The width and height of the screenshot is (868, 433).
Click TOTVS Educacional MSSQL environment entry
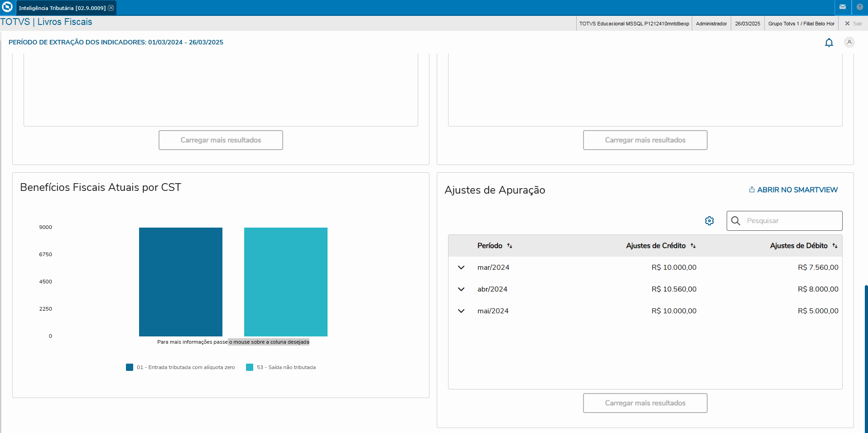(634, 24)
